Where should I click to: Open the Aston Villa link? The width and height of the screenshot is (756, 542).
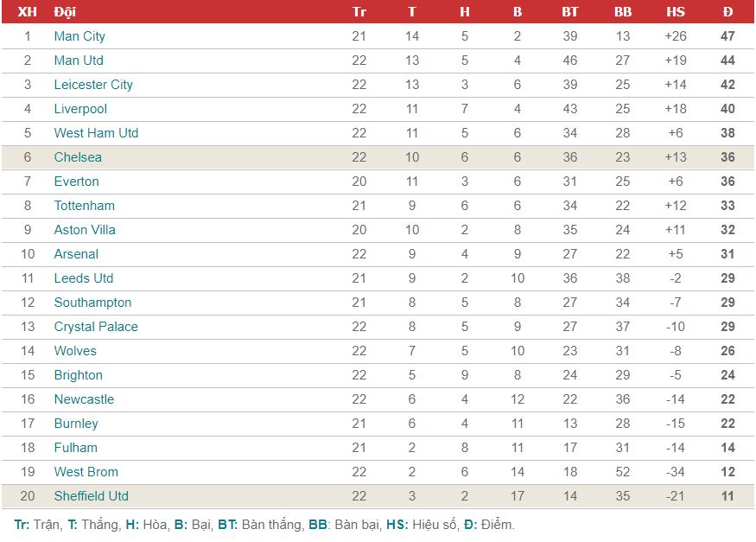tap(85, 230)
